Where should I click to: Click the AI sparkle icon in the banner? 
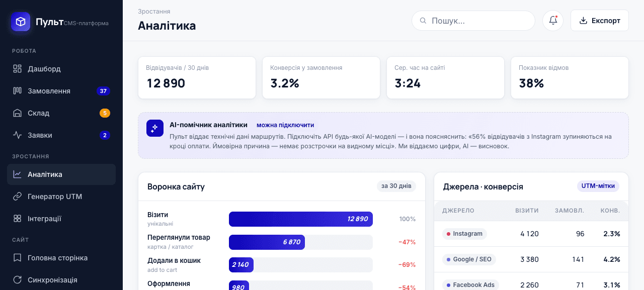pyautogui.click(x=155, y=128)
